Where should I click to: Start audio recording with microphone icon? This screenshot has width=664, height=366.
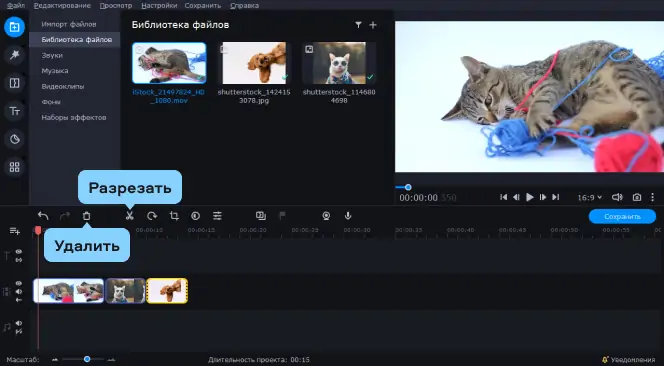tap(348, 216)
